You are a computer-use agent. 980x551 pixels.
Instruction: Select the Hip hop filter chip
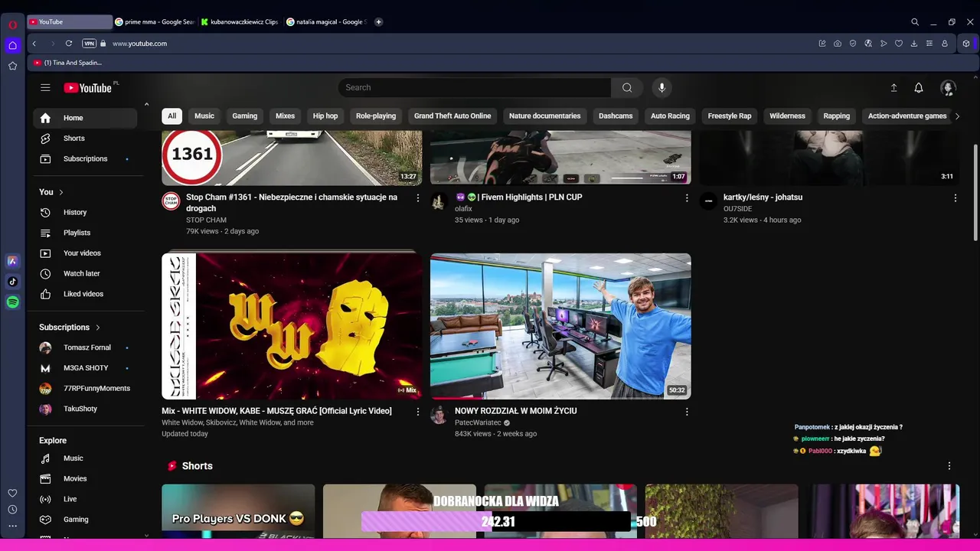(325, 116)
